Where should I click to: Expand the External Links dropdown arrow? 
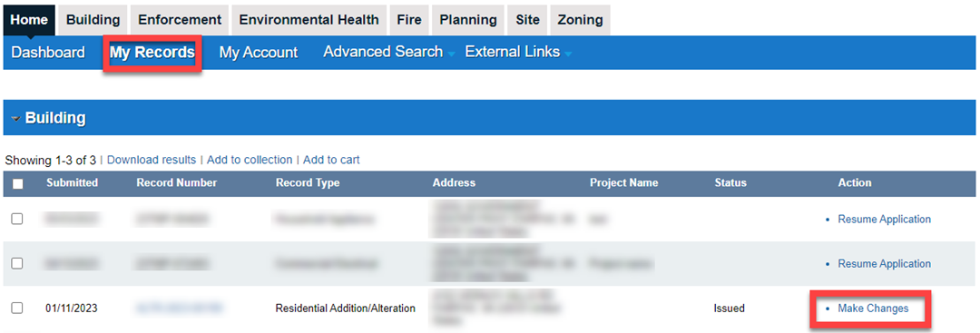(x=568, y=55)
